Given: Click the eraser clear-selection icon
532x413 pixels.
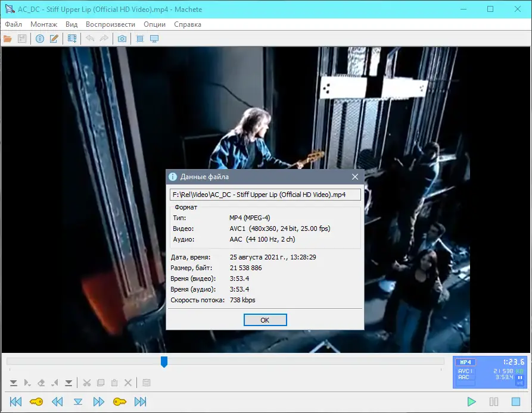Looking at the screenshot, I should (x=41, y=383).
